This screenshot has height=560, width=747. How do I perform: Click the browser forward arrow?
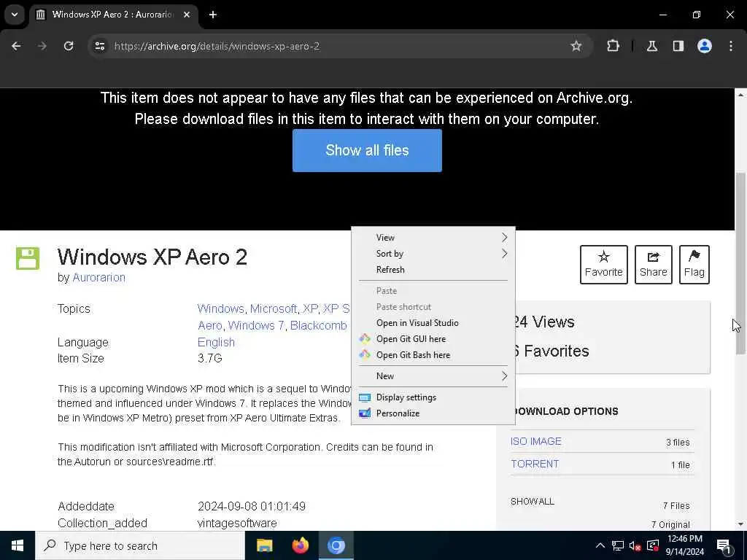pyautogui.click(x=42, y=46)
